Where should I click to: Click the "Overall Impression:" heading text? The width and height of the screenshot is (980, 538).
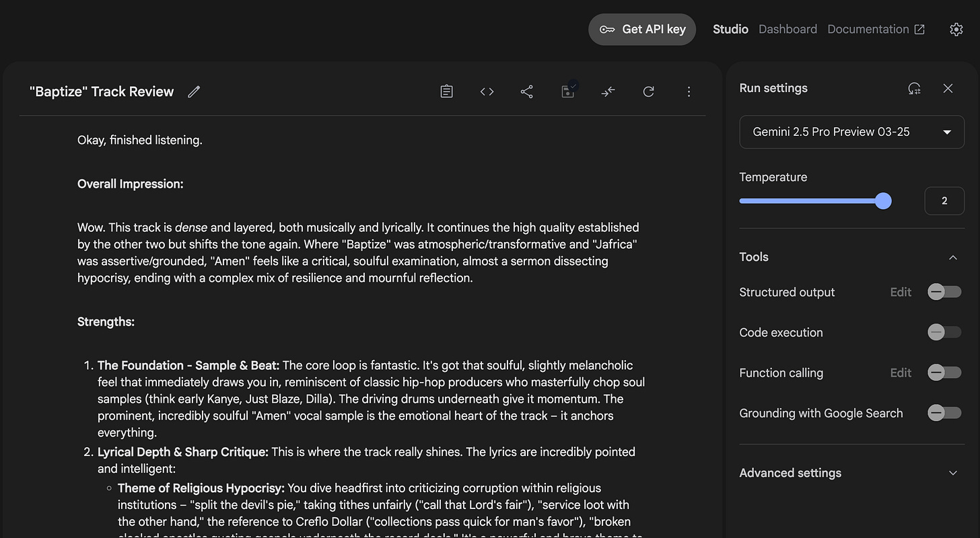coord(131,184)
